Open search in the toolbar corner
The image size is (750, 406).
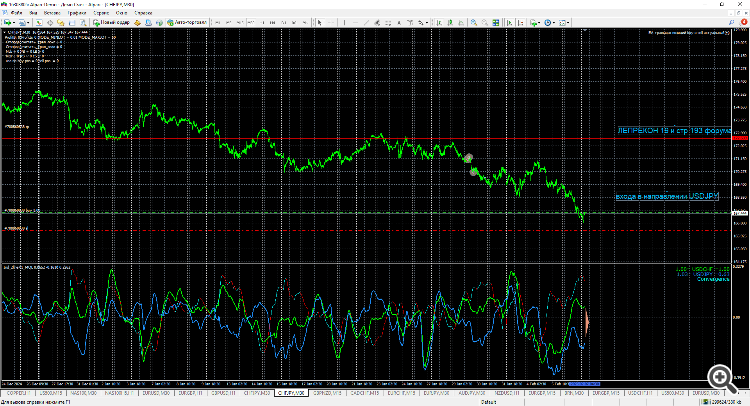732,22
